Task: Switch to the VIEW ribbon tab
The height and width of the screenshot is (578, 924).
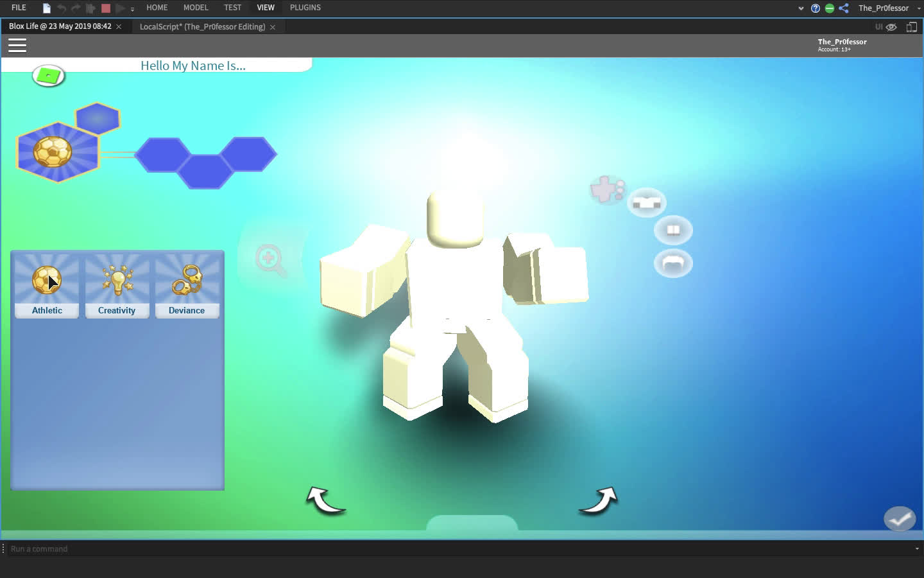Action: coord(266,8)
